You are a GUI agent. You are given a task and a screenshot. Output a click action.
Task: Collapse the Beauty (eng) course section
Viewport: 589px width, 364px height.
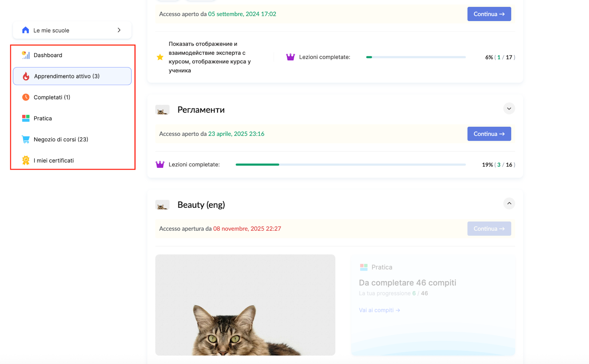[509, 203]
